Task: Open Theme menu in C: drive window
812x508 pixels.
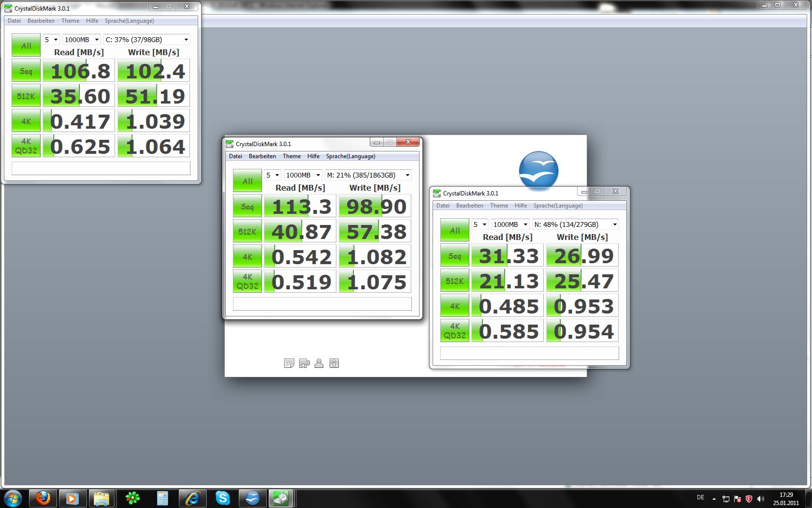Action: 70,21
